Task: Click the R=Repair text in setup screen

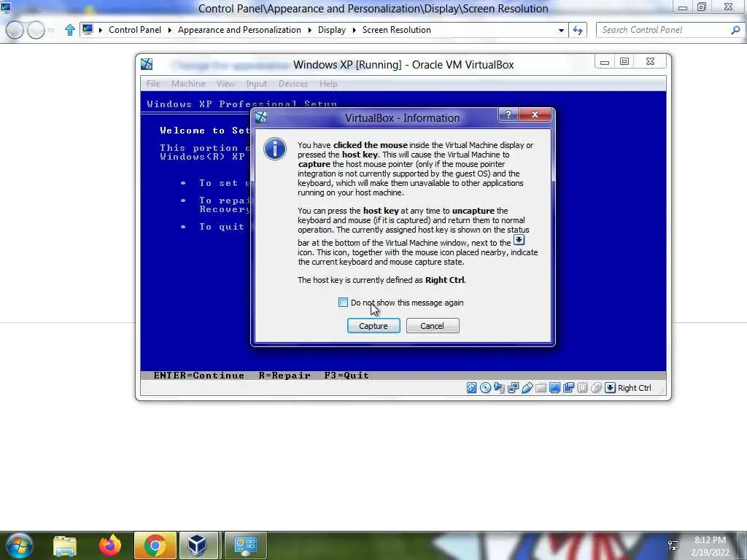Action: click(285, 376)
